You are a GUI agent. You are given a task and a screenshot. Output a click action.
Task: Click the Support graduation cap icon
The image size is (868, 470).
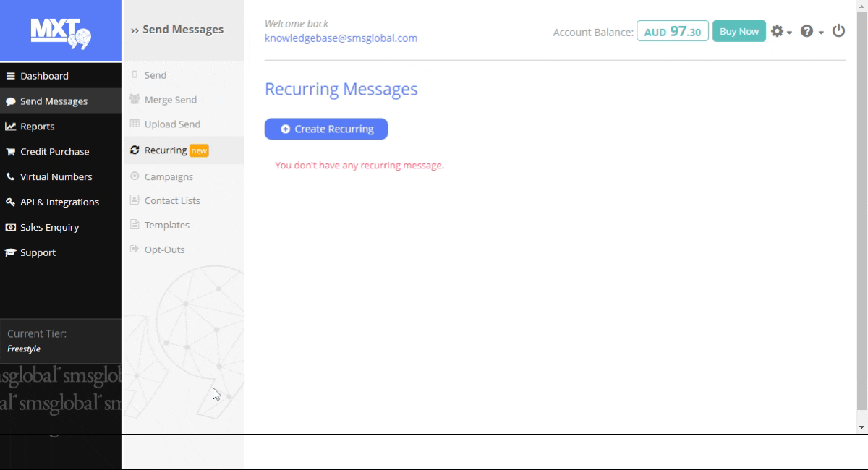click(x=11, y=252)
